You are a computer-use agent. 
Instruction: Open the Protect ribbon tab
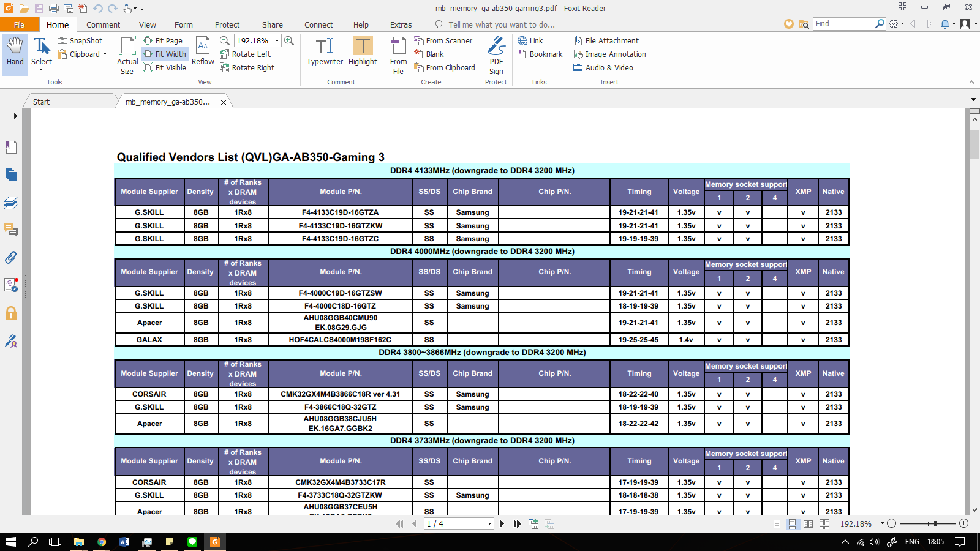coord(227,24)
